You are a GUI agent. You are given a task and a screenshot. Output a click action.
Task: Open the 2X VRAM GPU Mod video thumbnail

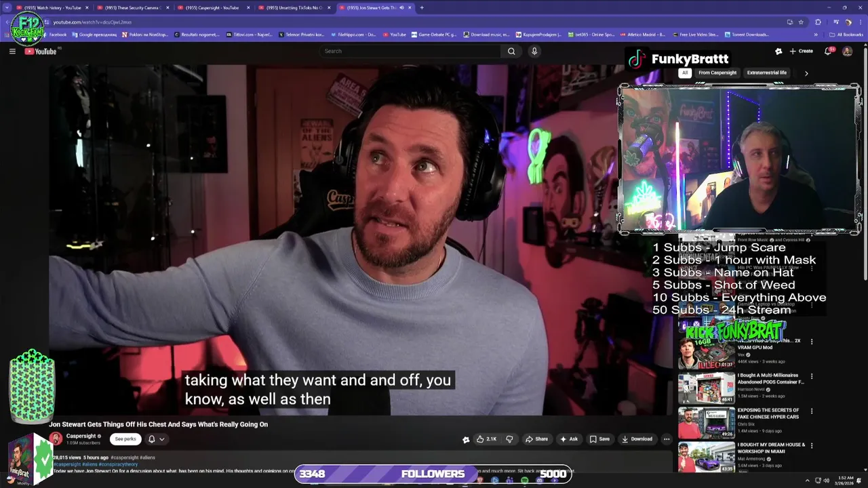[x=707, y=353]
